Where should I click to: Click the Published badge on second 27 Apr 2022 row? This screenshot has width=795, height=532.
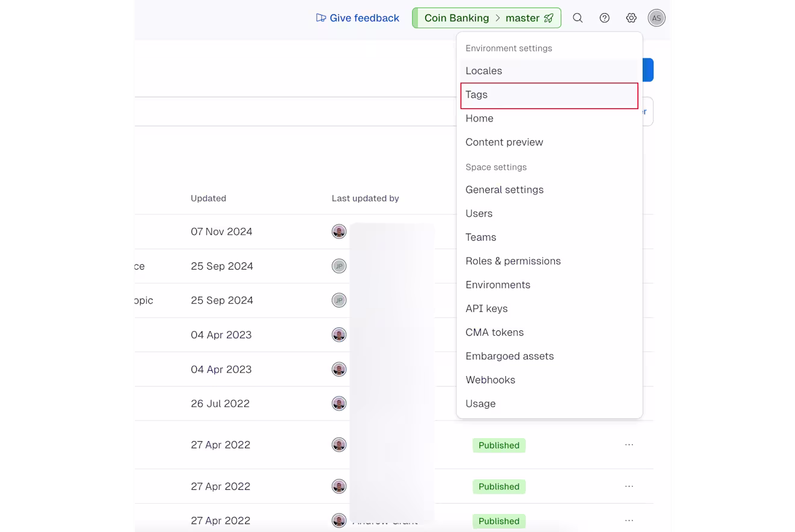pyautogui.click(x=499, y=486)
